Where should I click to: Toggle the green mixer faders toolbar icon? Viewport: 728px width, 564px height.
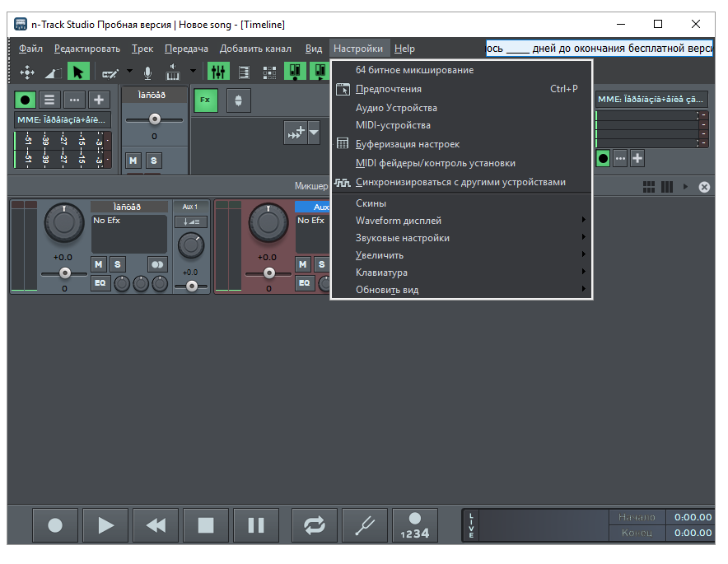coord(218,72)
